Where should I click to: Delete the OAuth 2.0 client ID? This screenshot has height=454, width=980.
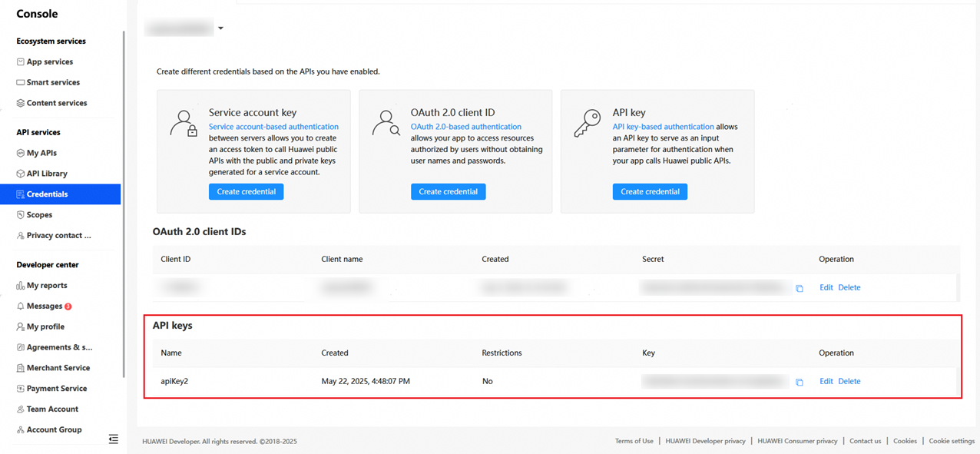849,287
